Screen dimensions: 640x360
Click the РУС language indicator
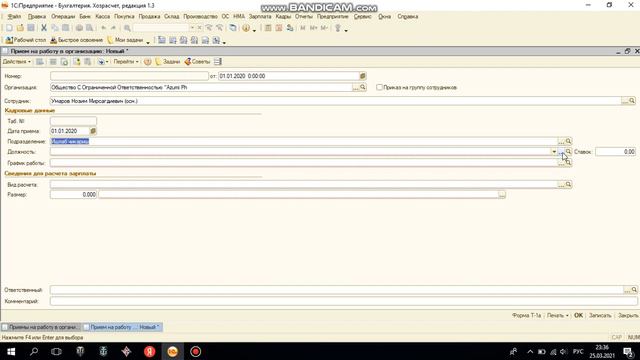click(578, 351)
